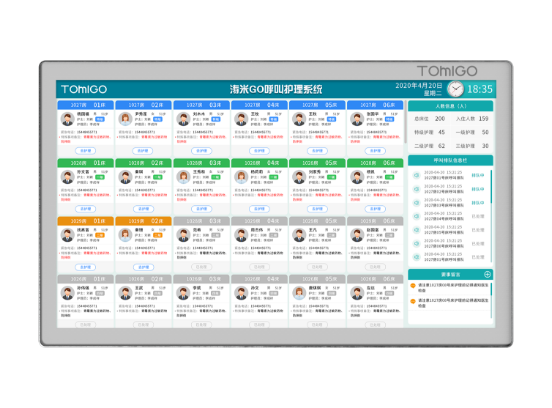Click the green care-level badge on green 01床
Screen dimensions: 552x408
(100, 177)
